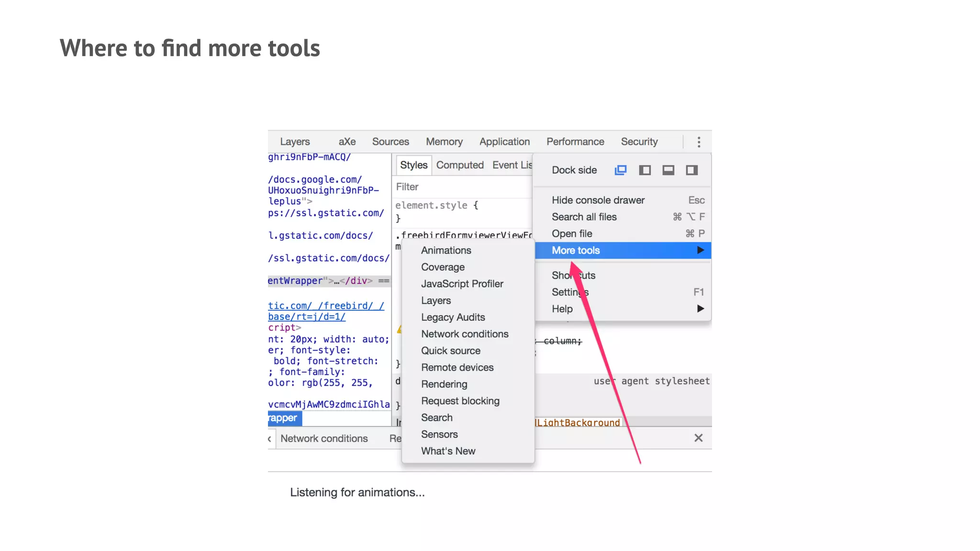
Task: Select dock to bottom icon
Action: 668,170
